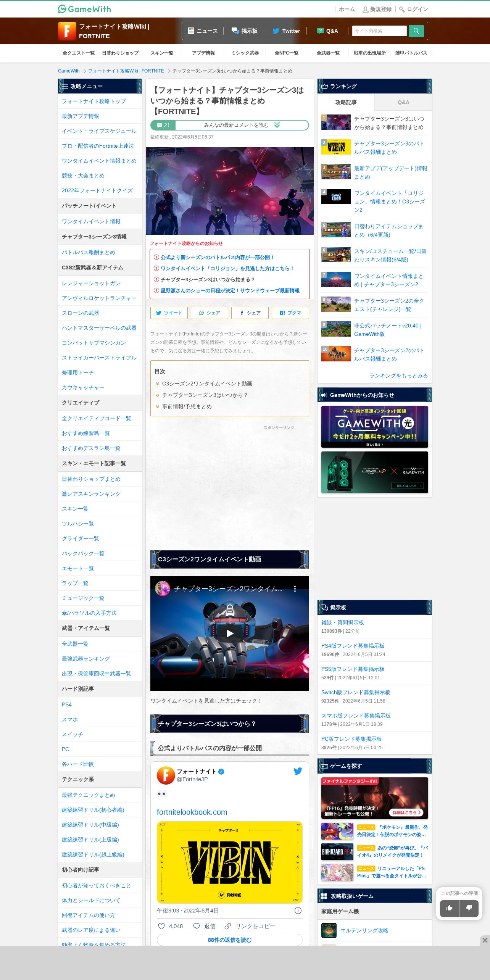Jump to チャプター3シーズン3はいつから？ in 目次
Screen dimensions: 490x980
pyautogui.click(x=205, y=395)
